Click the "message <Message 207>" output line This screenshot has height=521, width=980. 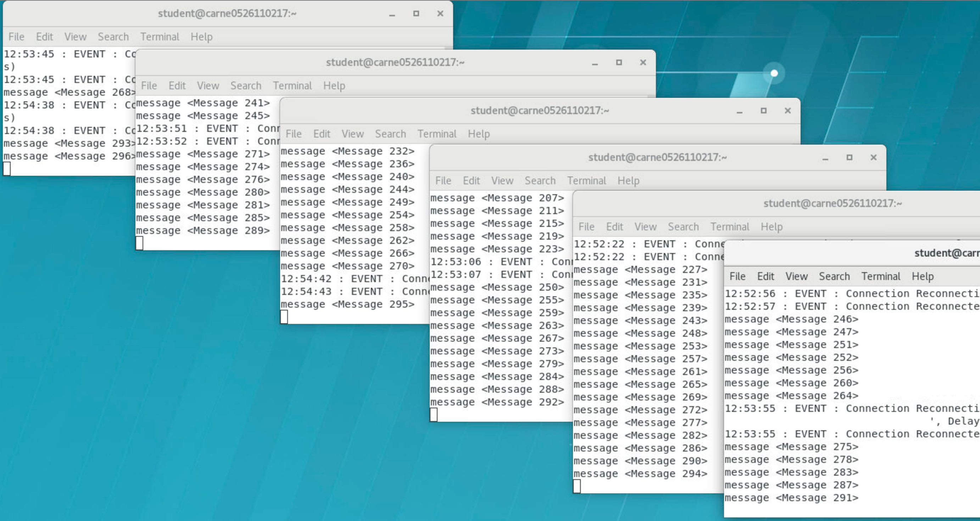497,198
